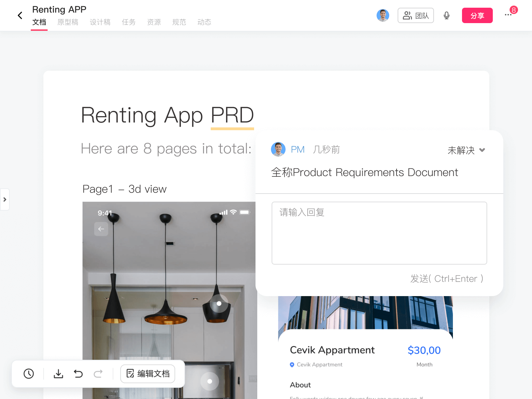The width and height of the screenshot is (532, 399).
Task: Tap the back arrow in phone mockup
Action: coord(101,229)
